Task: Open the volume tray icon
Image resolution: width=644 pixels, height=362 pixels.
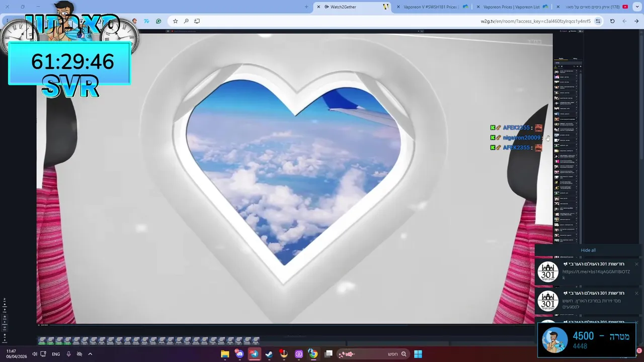Action: pyautogui.click(x=34, y=354)
